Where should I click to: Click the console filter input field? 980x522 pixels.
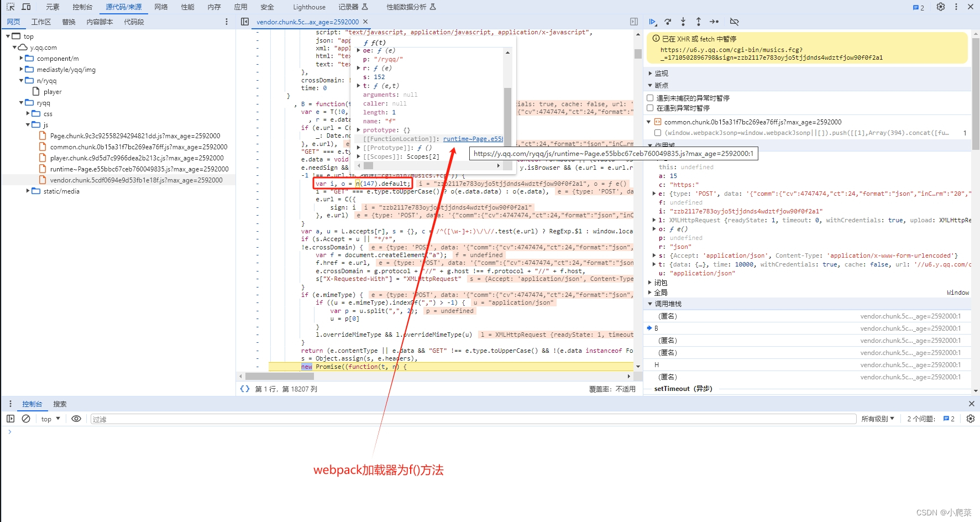[x=473, y=419]
